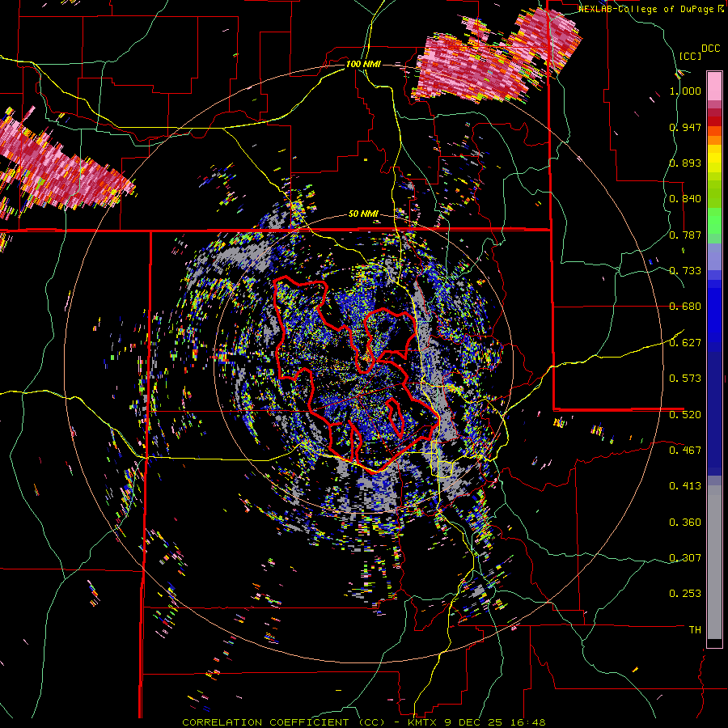Click the 0.947 scale value
The image size is (728, 728).
[685, 127]
